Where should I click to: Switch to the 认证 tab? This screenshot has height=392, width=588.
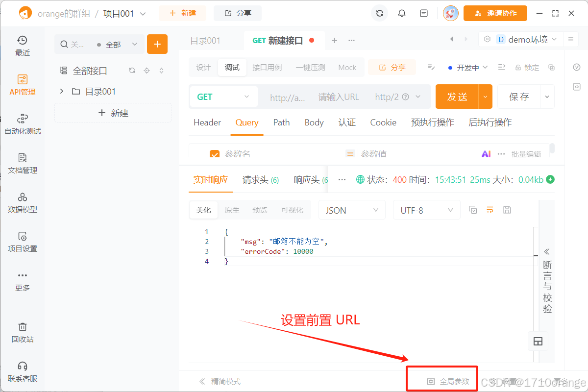[x=347, y=122]
